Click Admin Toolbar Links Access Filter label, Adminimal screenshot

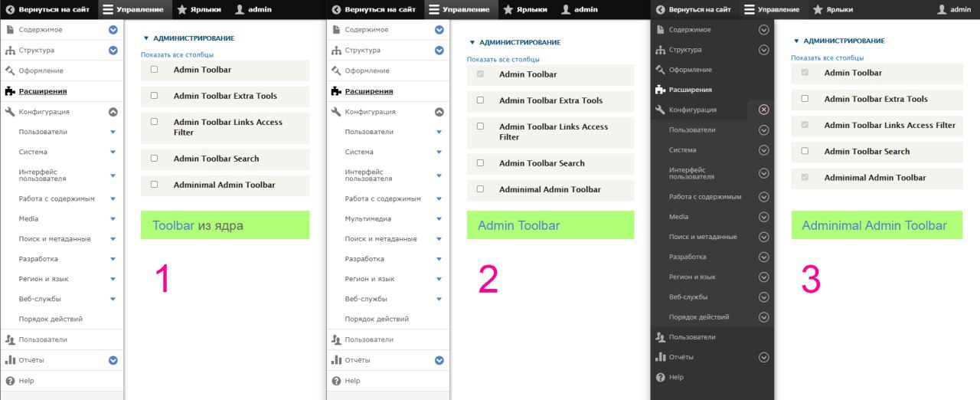pyautogui.click(x=890, y=125)
